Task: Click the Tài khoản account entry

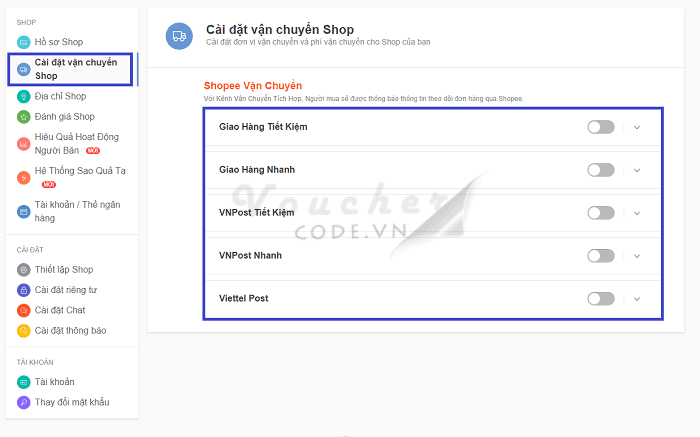Action: point(54,382)
